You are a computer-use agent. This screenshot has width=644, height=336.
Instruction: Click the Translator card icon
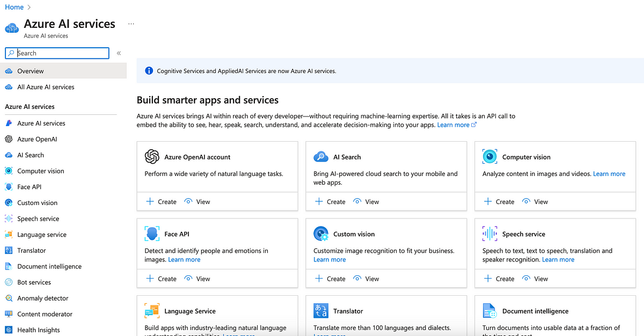tap(321, 311)
